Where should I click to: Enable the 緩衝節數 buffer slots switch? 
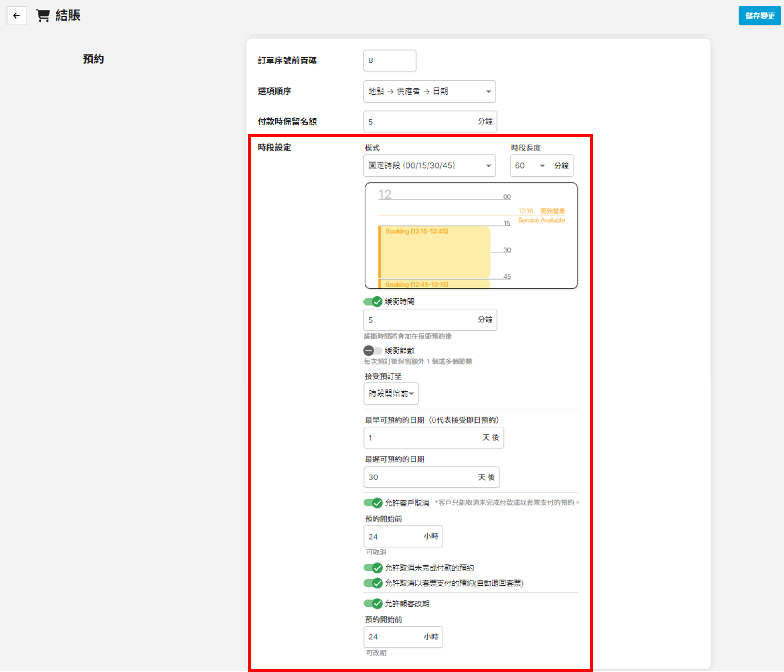click(373, 350)
